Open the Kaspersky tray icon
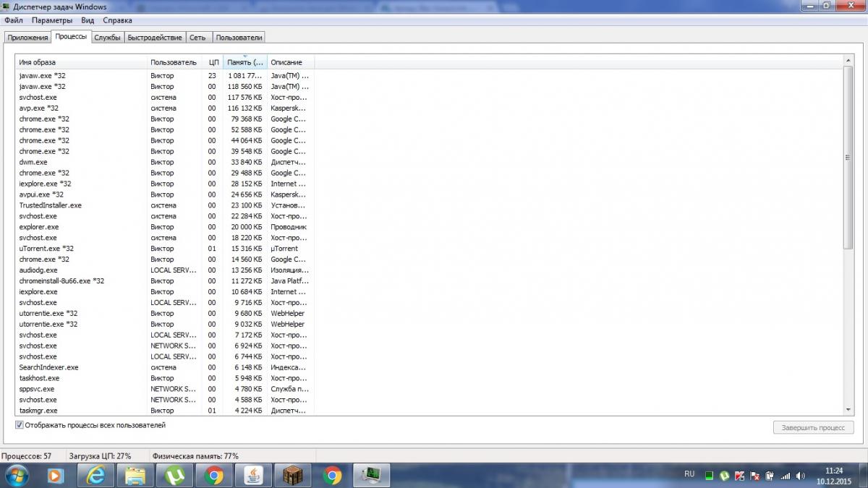 coord(739,476)
